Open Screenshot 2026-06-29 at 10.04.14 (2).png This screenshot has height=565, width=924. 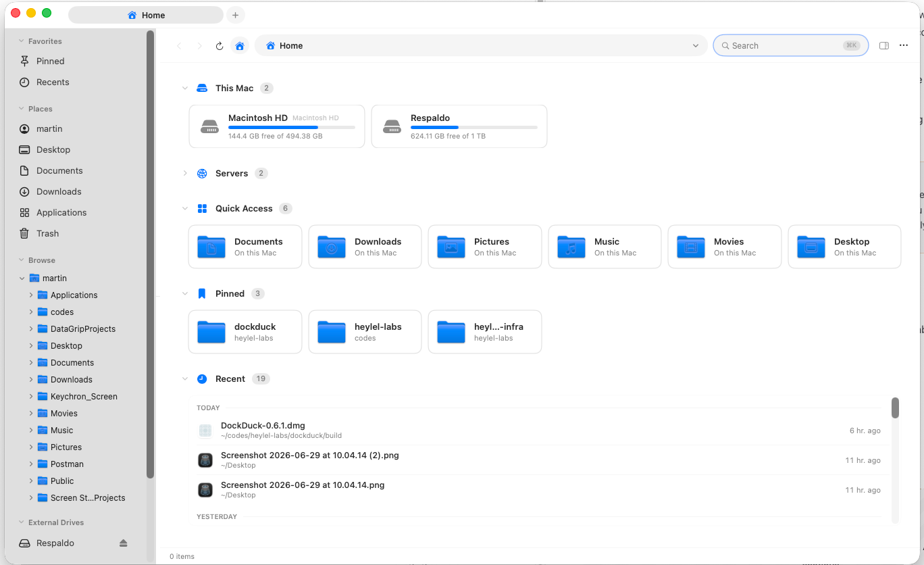click(539, 460)
